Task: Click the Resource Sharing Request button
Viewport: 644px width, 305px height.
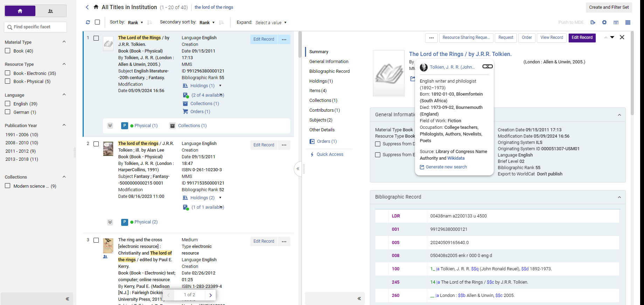Action: (x=466, y=37)
